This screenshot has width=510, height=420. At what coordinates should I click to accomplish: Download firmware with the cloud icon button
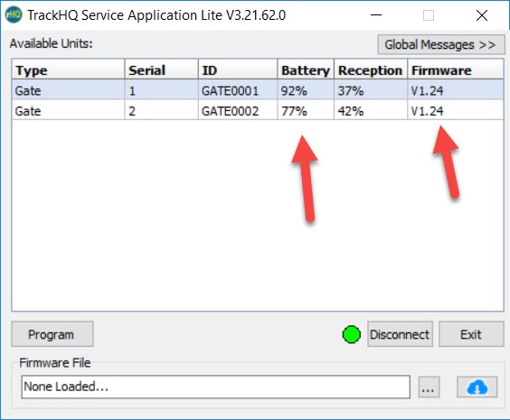pos(477,387)
